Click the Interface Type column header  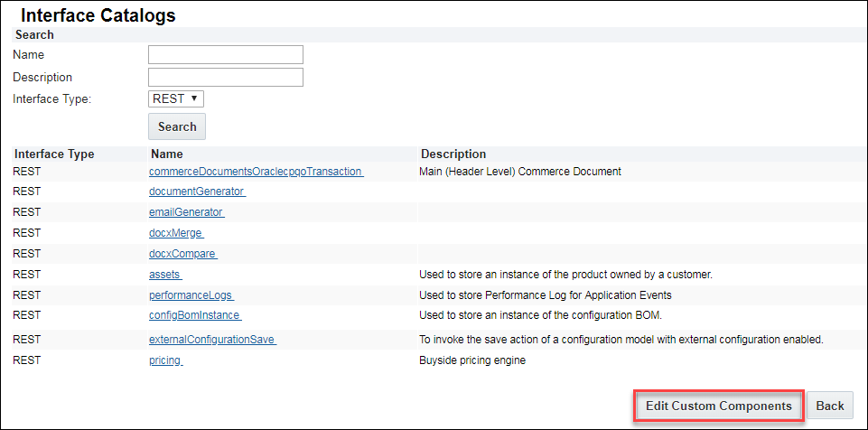[x=54, y=154]
